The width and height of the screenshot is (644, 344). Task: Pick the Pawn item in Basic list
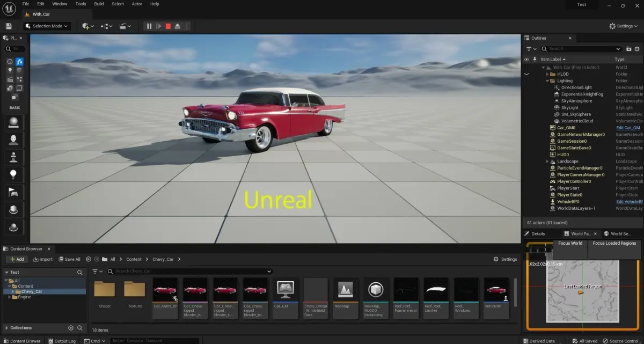coord(14,157)
